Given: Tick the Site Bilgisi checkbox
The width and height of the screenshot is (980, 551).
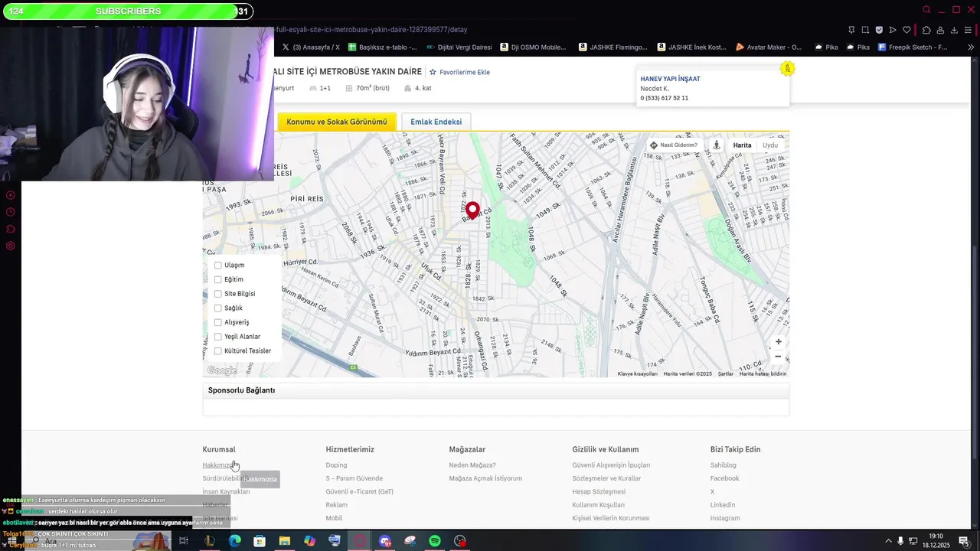Looking at the screenshot, I should click(x=218, y=294).
